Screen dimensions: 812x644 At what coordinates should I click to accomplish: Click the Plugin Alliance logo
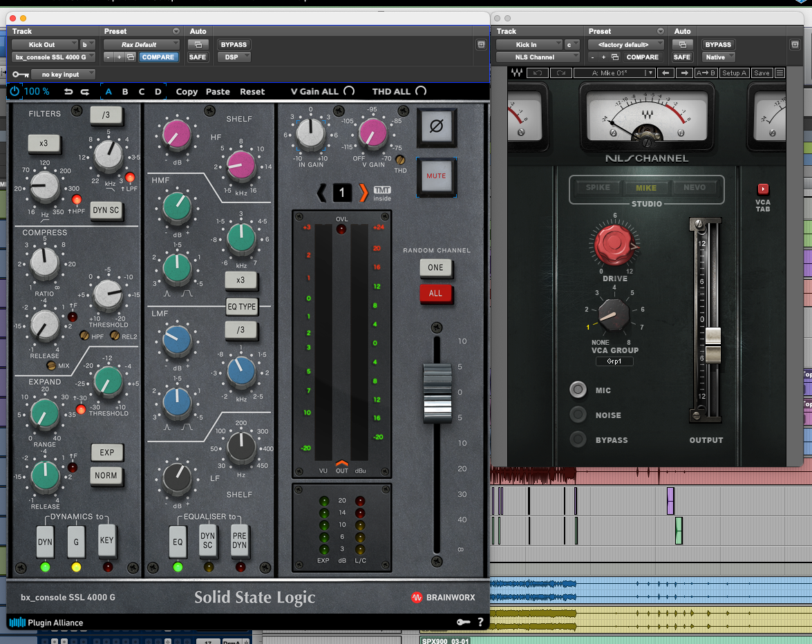46,623
